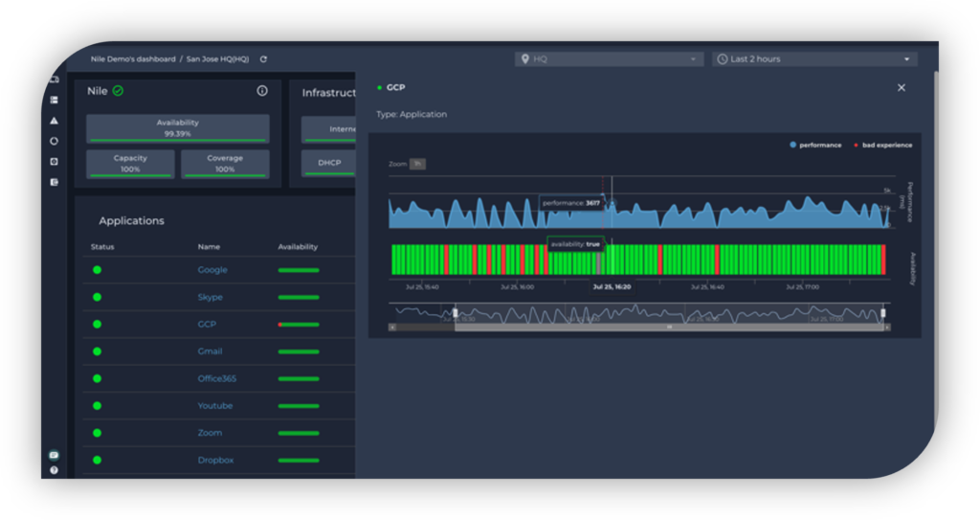The height and width of the screenshot is (520, 980).
Task: Click the right handle of the range navigator
Action: (x=882, y=313)
